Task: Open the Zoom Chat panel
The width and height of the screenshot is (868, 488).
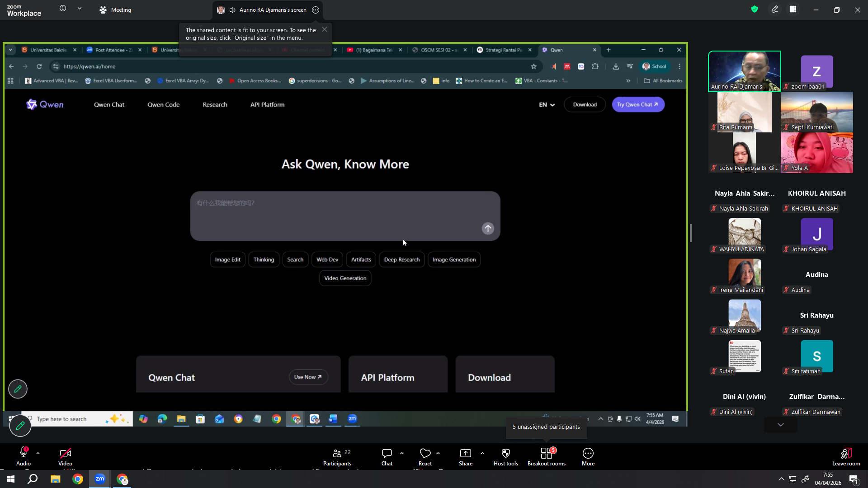Action: click(387, 456)
